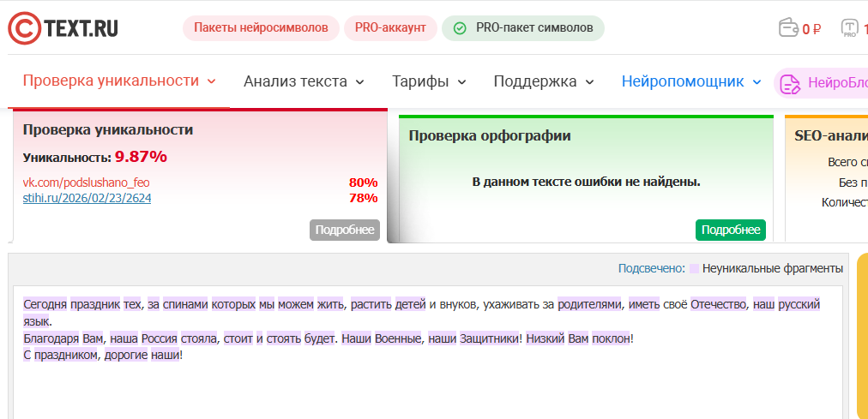The height and width of the screenshot is (419, 868).
Task: Click the Неуникальные фрагменты legend text
Action: click(x=773, y=269)
